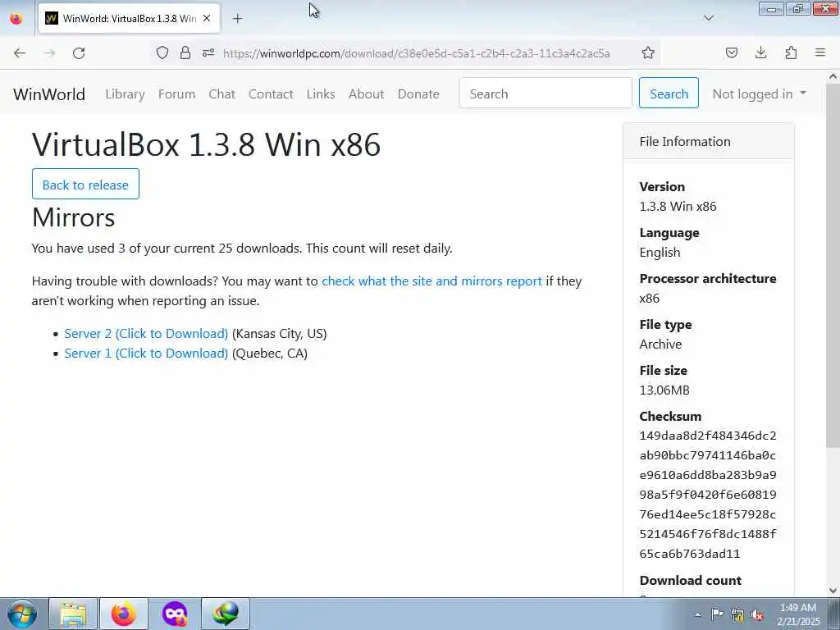Select the WinWorld: VirtualBox 1.3.8 tab

click(129, 18)
